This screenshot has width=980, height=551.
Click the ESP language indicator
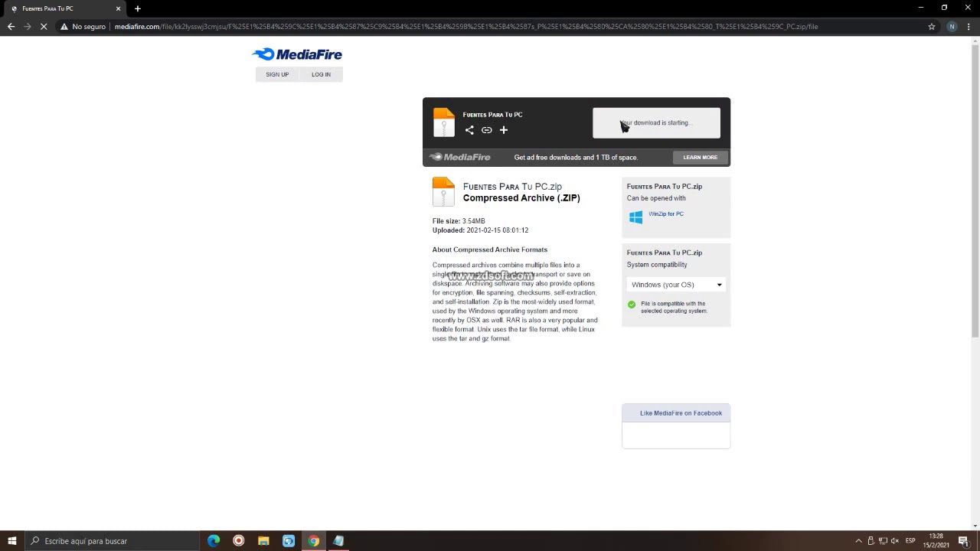[910, 541]
